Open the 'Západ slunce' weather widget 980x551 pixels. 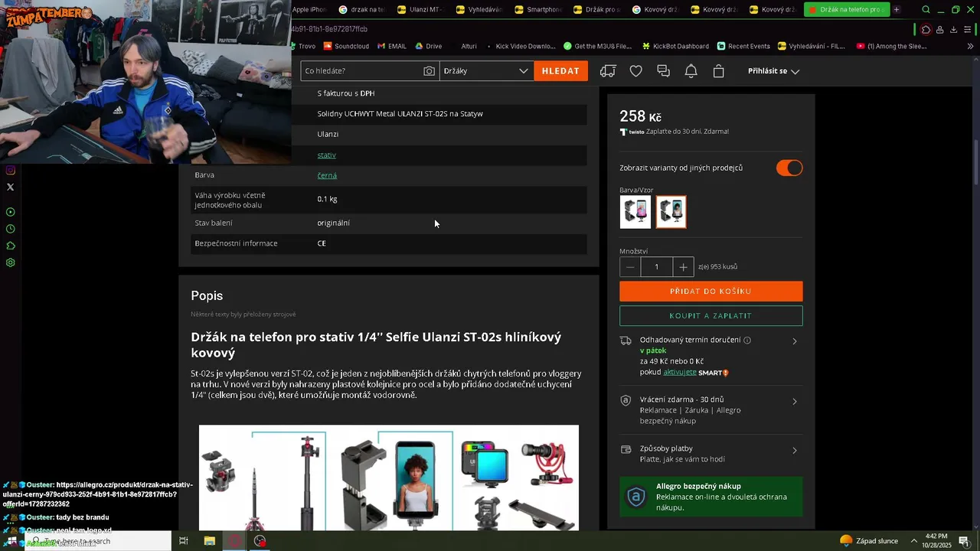click(x=869, y=541)
